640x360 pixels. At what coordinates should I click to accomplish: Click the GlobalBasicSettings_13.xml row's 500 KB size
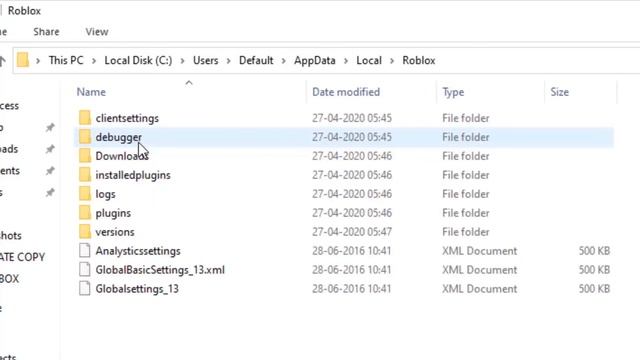point(594,270)
